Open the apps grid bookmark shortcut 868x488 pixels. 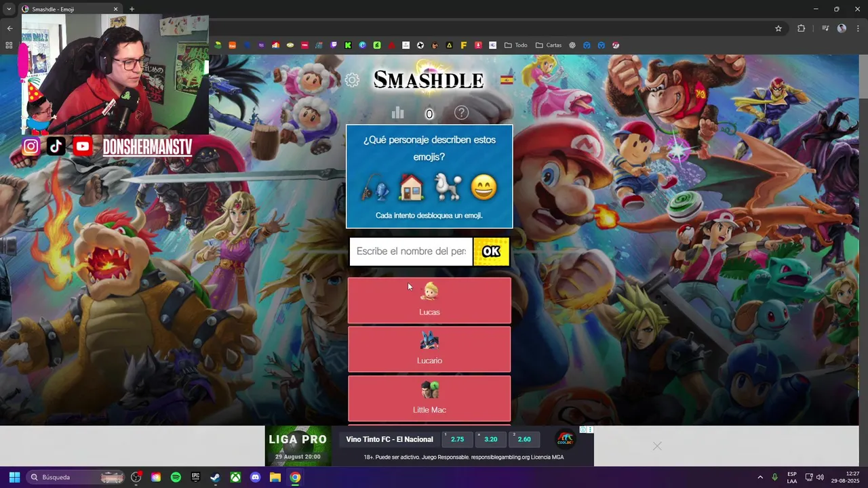pyautogui.click(x=9, y=45)
